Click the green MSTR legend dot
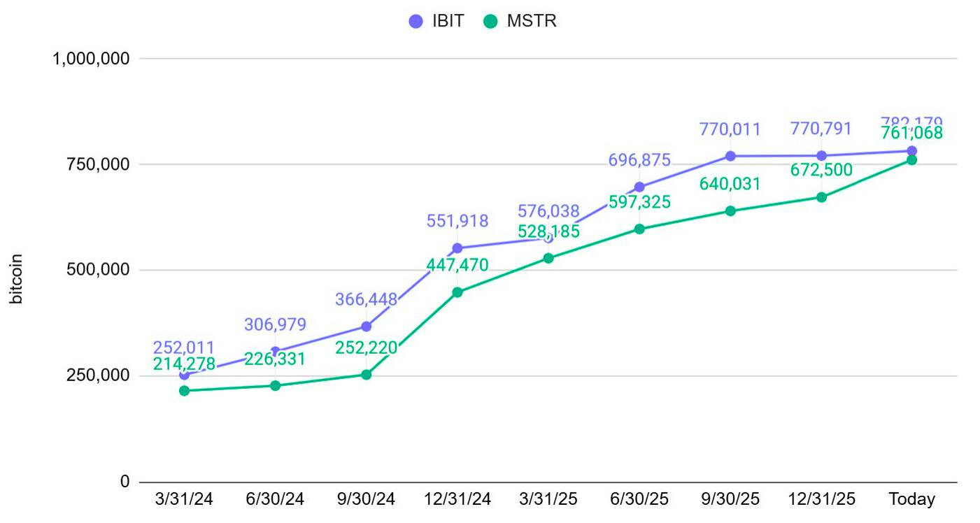 pos(490,21)
